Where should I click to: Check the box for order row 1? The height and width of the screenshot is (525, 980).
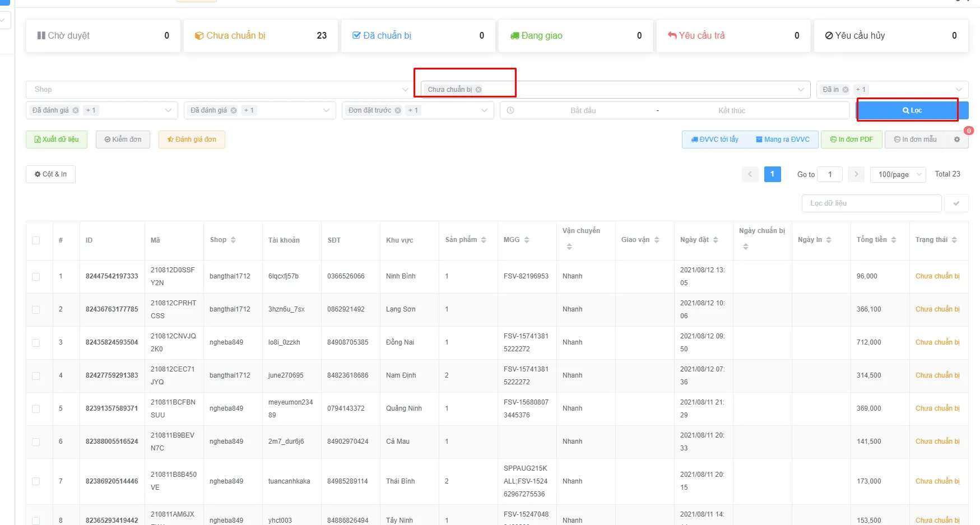[36, 277]
